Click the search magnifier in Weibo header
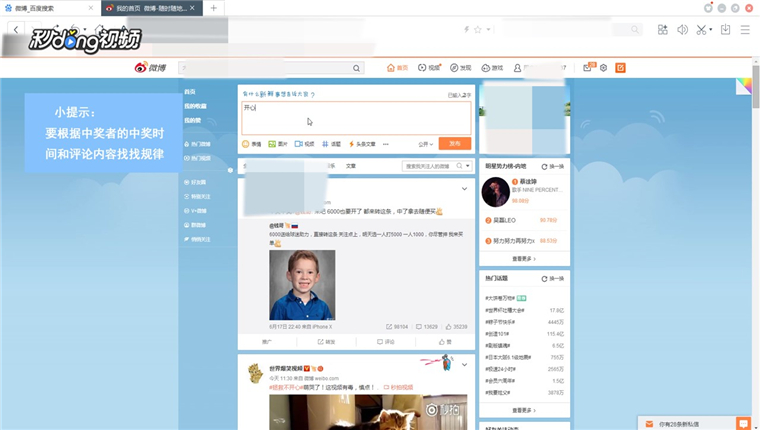The image size is (760, 430). tap(356, 68)
